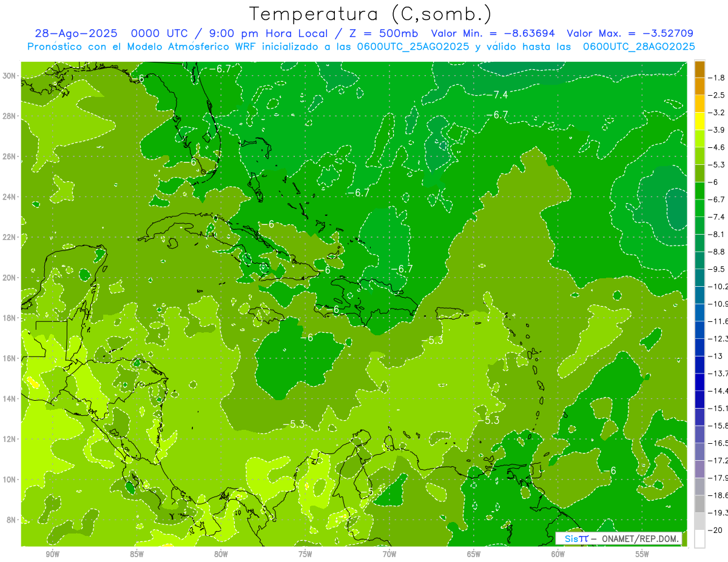Click the '12N' latitude axis label

pyautogui.click(x=9, y=439)
